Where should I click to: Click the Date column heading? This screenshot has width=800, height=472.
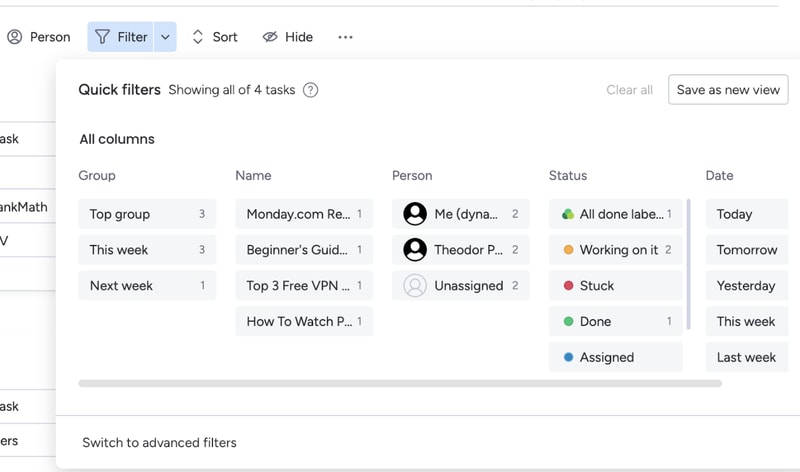(x=719, y=176)
